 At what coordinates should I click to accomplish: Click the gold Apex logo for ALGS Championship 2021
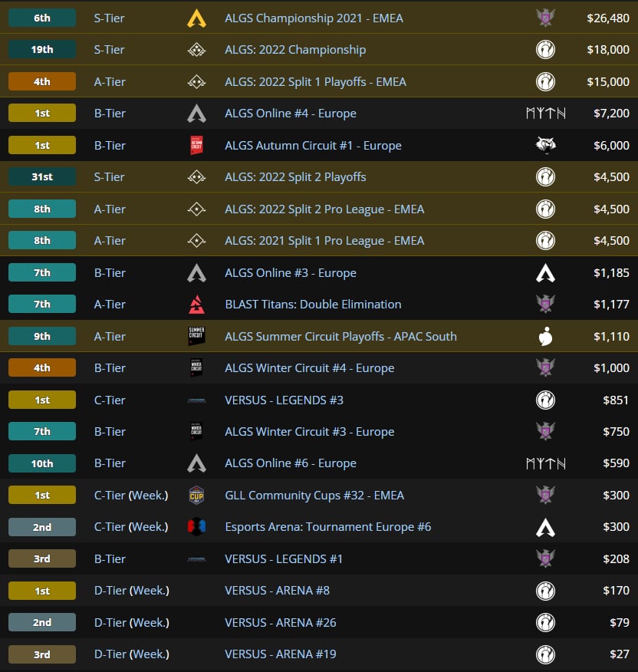click(196, 19)
